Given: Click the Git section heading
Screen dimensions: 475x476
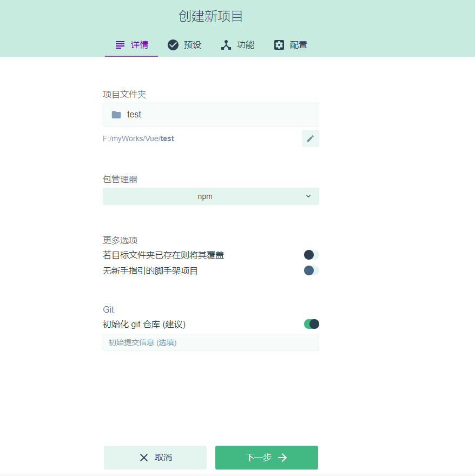Looking at the screenshot, I should point(108,309).
